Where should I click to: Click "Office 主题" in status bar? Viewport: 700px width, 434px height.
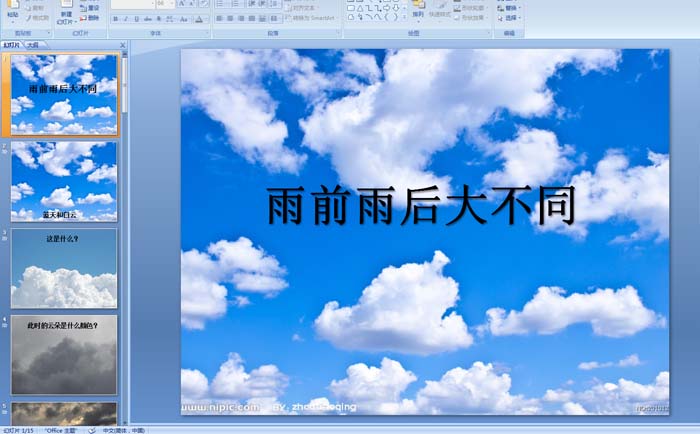coord(61,430)
